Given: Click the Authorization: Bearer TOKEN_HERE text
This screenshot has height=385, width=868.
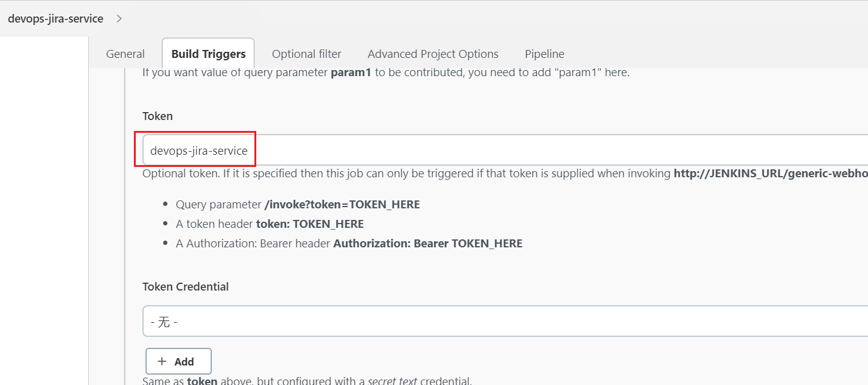Looking at the screenshot, I should pyautogui.click(x=428, y=243).
